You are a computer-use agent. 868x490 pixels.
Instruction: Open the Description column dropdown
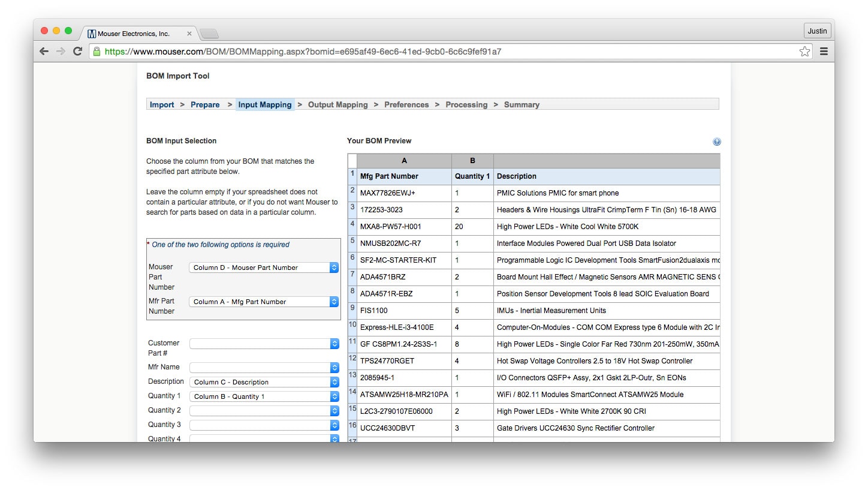click(264, 382)
